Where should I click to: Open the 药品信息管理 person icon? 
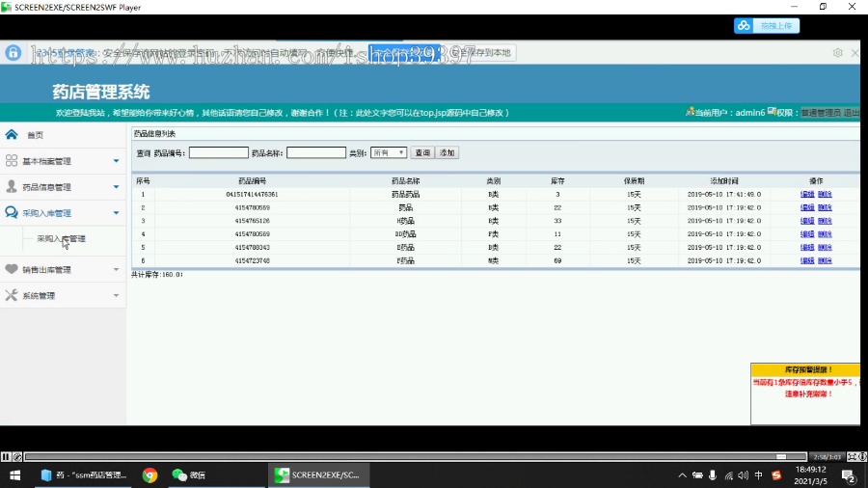click(x=11, y=186)
